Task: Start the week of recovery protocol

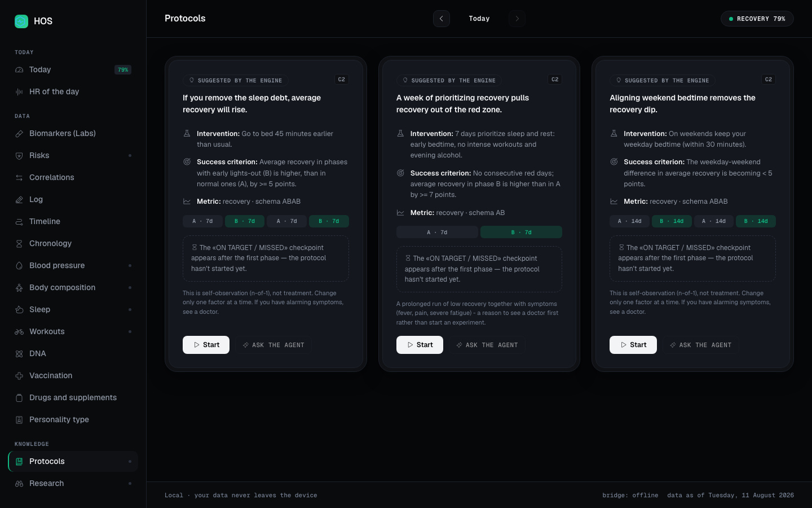Action: coord(420,345)
